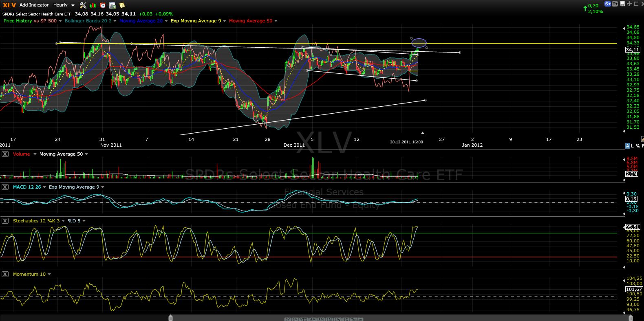
Task: Click the green 2,10% gain indicator
Action: pos(595,11)
